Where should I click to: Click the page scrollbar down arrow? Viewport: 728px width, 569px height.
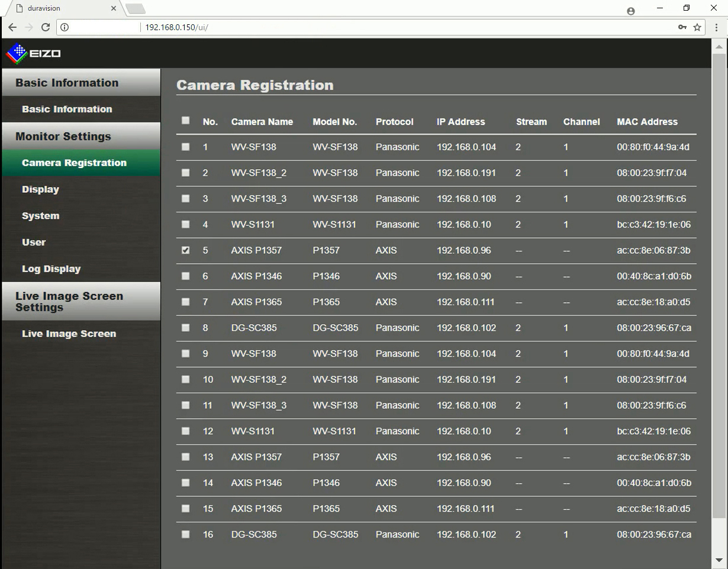pyautogui.click(x=719, y=560)
